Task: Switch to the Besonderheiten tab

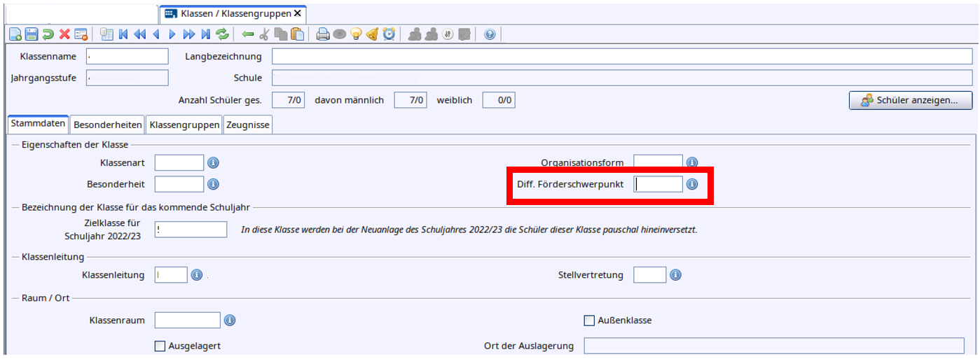Action: point(108,125)
